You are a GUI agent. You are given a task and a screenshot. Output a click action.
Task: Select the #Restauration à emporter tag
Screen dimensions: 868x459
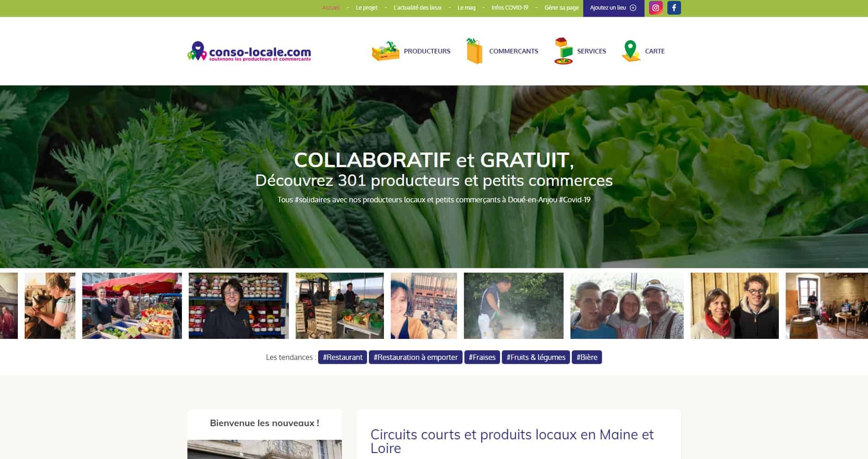[415, 357]
